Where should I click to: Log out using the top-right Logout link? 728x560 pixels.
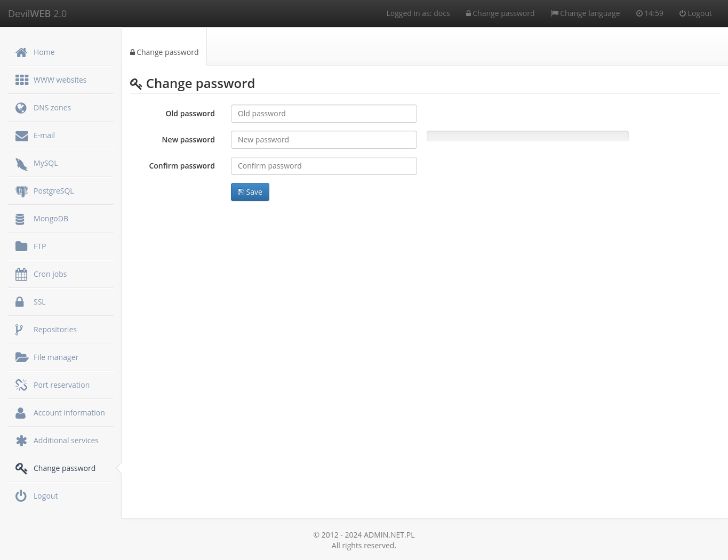pyautogui.click(x=695, y=13)
